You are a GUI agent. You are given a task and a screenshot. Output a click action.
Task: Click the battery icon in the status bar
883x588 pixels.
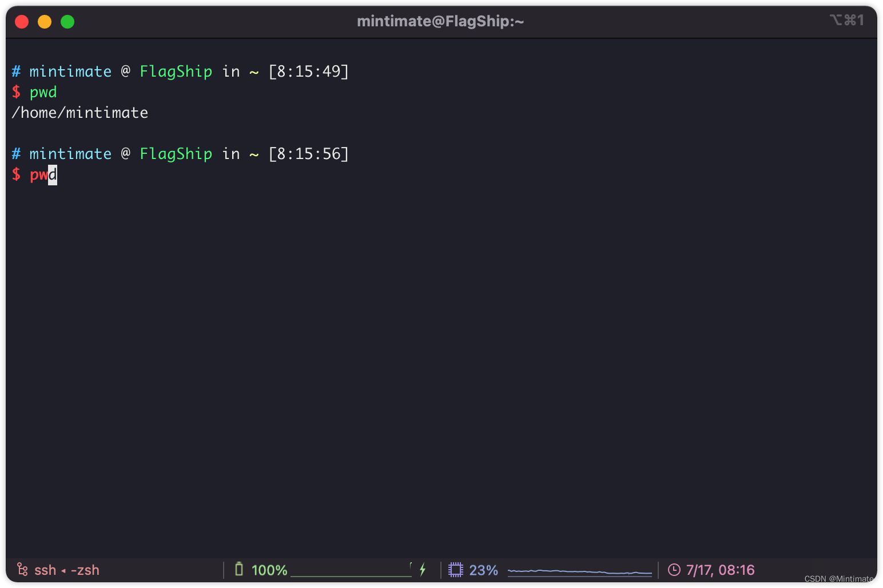point(240,569)
